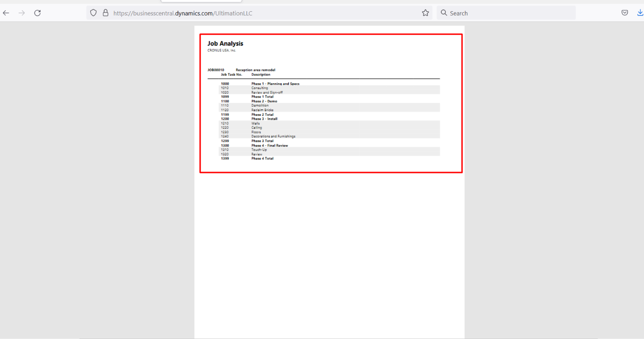This screenshot has height=339, width=644.
Task: Click the Reception area remodel title
Action: (x=255, y=70)
